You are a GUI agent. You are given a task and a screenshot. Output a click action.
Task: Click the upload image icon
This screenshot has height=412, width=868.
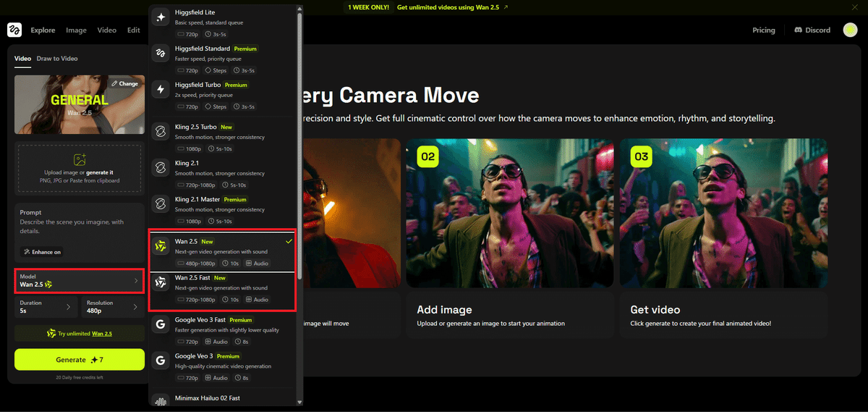click(80, 160)
